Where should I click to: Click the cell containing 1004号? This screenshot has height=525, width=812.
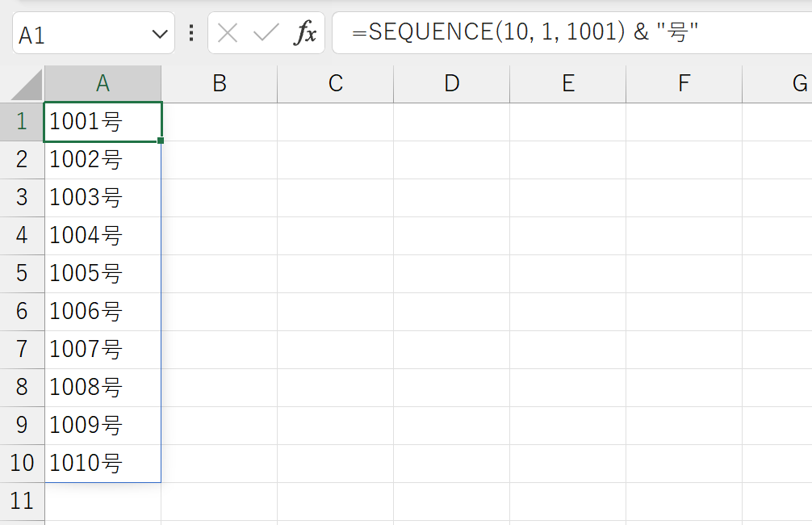coord(103,236)
